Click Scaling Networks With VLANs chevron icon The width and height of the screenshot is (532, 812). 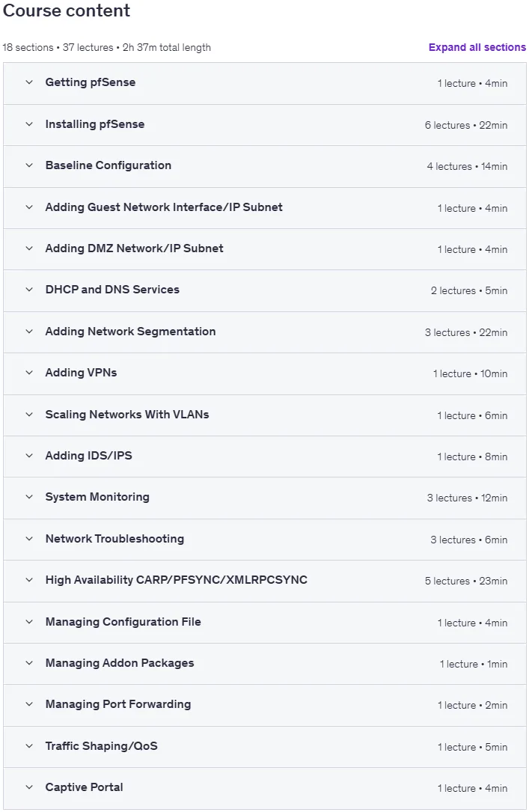[29, 415]
